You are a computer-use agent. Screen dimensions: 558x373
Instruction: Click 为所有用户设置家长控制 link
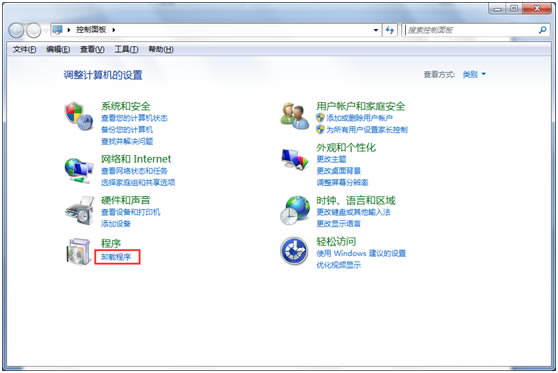click(x=367, y=130)
